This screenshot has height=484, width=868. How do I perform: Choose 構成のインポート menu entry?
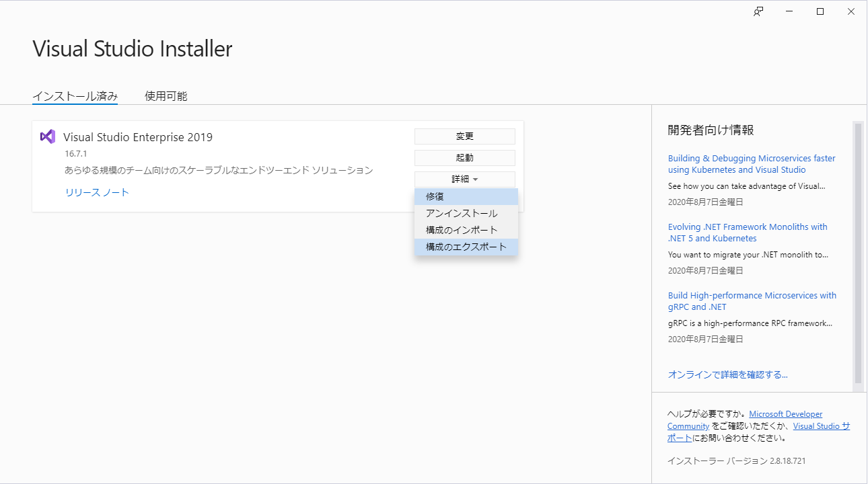466,230
